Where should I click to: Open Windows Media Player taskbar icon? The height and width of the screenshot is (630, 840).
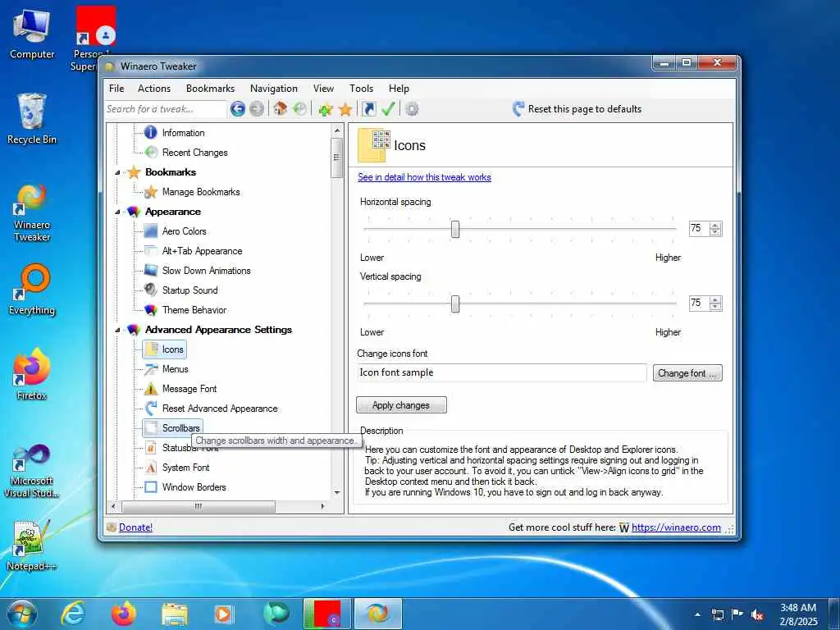[224, 614]
